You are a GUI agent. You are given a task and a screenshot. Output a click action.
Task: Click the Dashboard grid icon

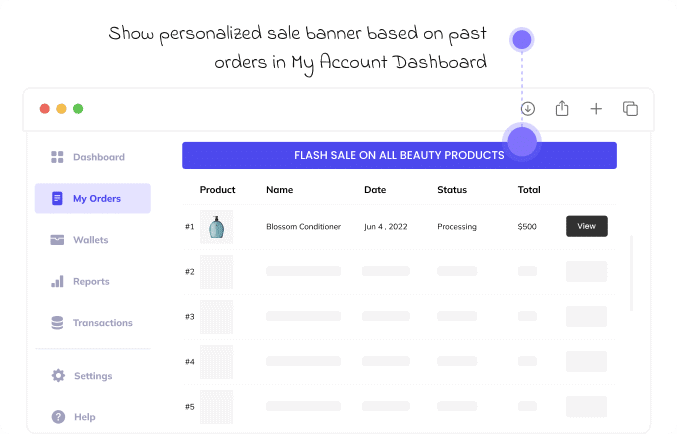point(57,157)
